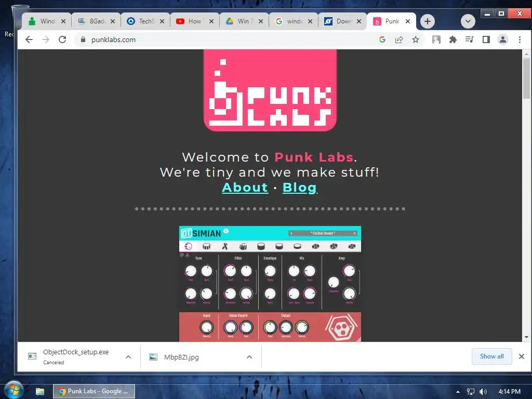Image resolution: width=532 pixels, height=399 pixels.
Task: Open Chrome's three-dot menu
Action: [x=520, y=39]
